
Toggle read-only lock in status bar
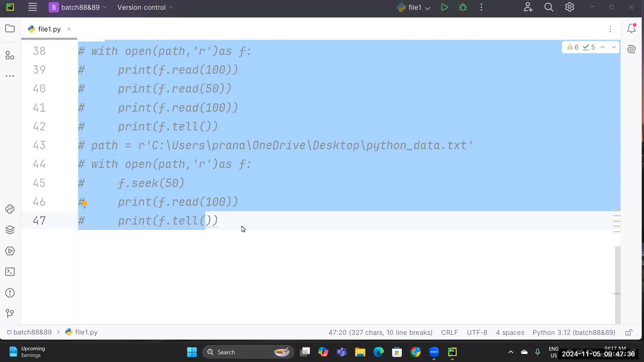[629, 332]
